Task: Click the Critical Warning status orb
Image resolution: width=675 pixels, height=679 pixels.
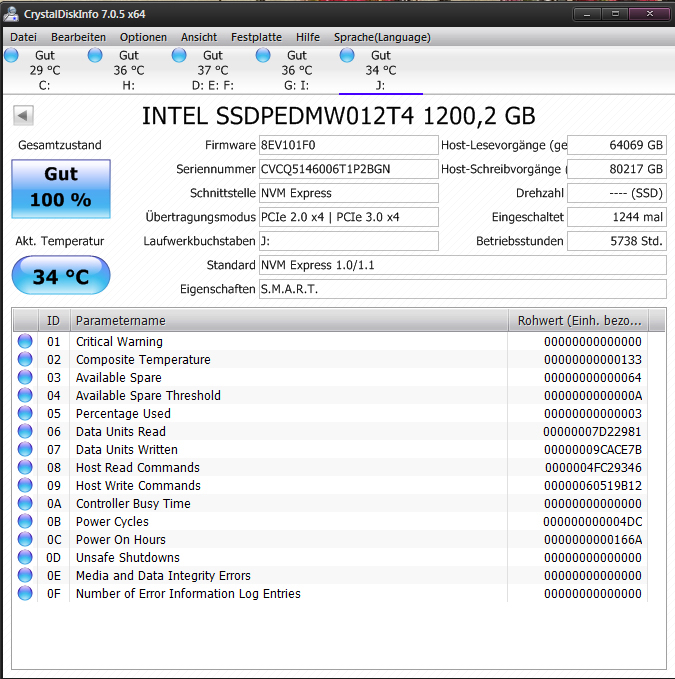Action: [x=25, y=342]
